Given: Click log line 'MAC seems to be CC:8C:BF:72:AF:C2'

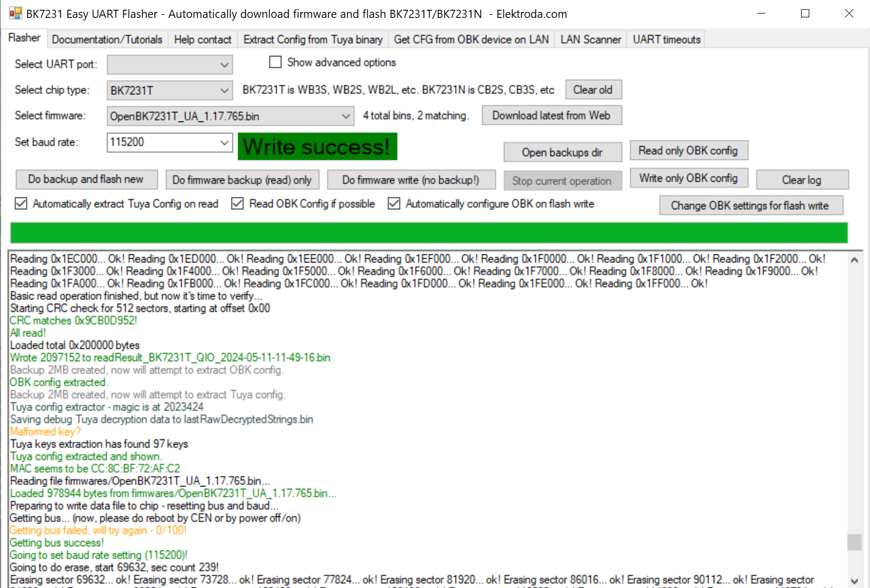Looking at the screenshot, I should 95,469.
